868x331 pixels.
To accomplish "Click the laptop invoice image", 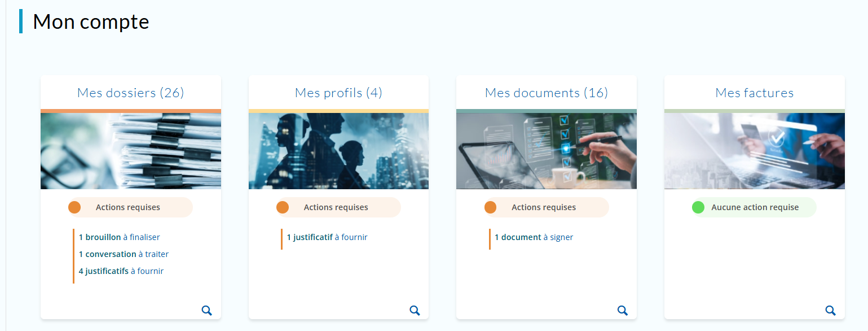I will [x=754, y=151].
